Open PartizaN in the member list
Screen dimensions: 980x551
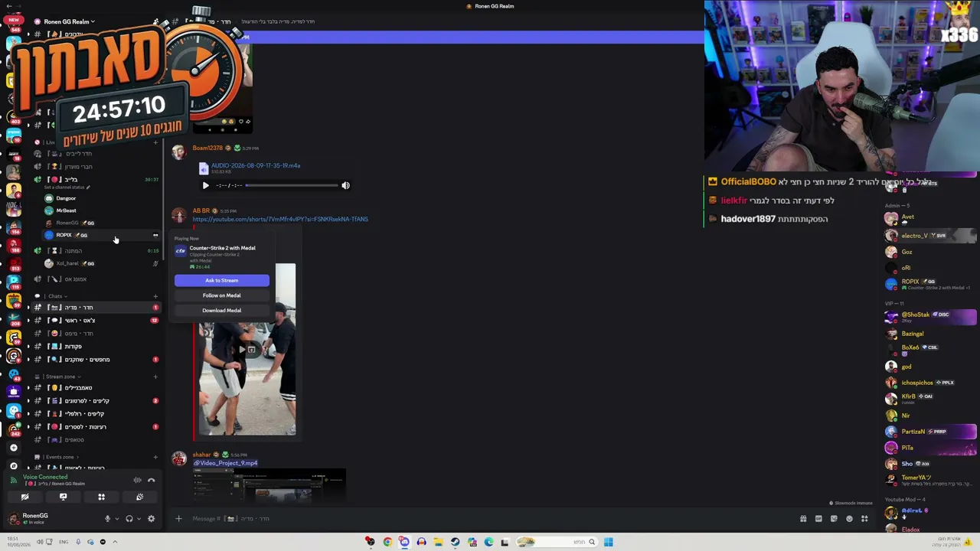pos(912,432)
